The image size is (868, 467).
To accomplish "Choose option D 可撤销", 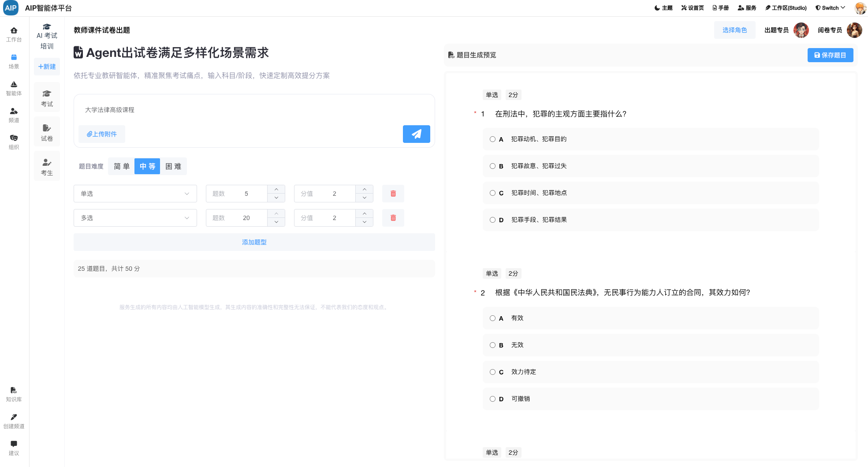I will click(x=492, y=399).
